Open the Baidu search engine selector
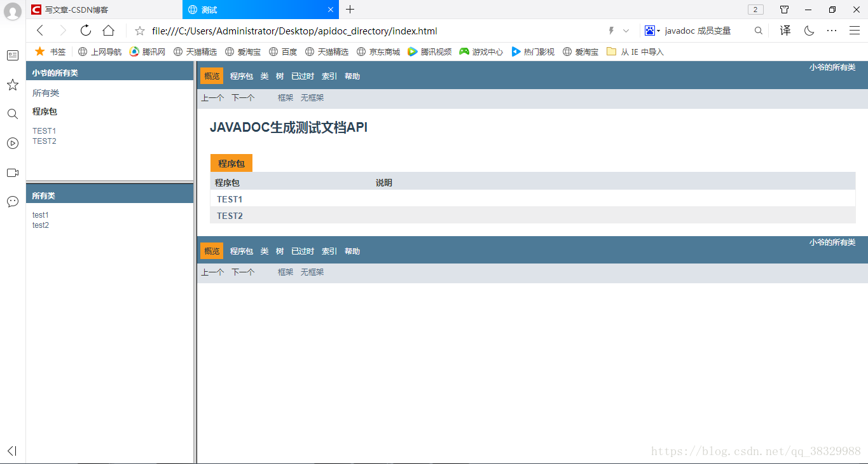Viewport: 868px width, 464px height. click(652, 31)
